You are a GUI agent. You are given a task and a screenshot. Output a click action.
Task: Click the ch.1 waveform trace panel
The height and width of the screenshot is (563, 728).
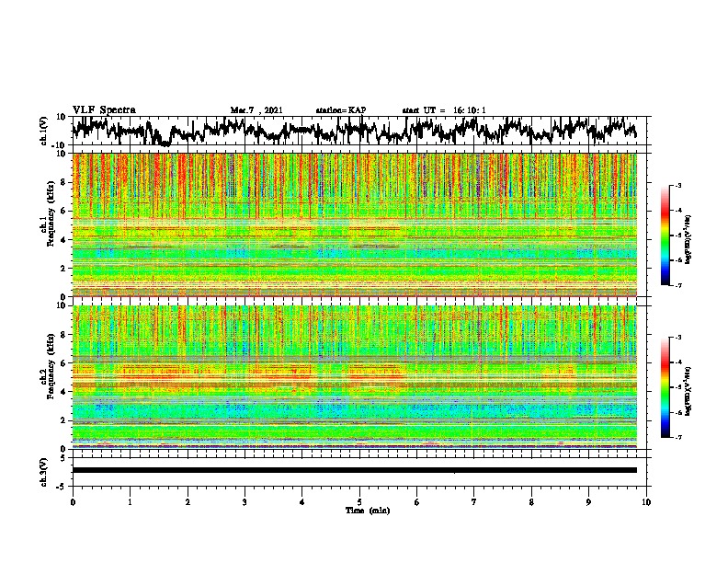[x=361, y=131]
